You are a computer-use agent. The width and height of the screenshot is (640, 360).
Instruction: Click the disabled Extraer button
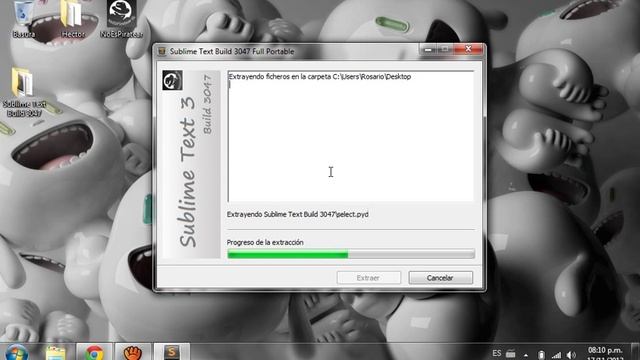click(369, 278)
